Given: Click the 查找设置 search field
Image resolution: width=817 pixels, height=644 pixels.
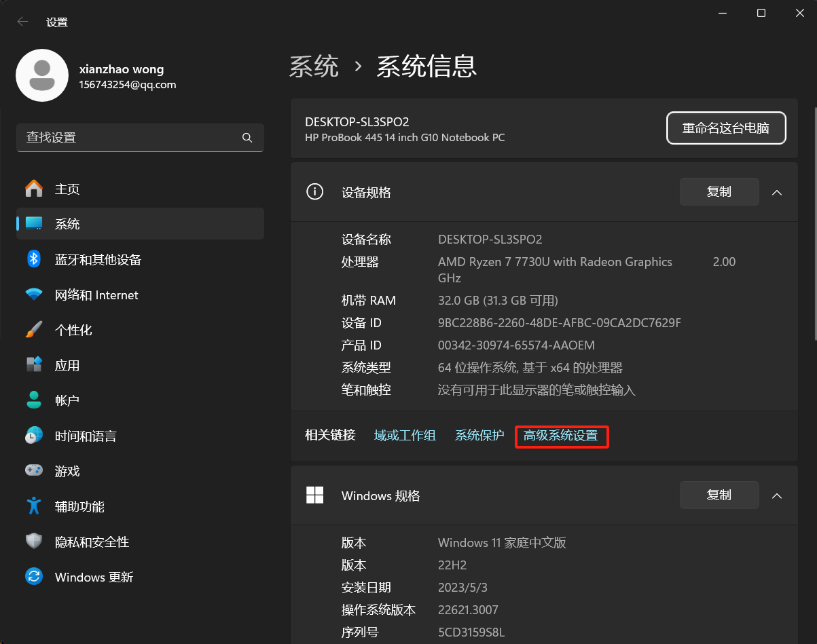Looking at the screenshot, I should (140, 138).
